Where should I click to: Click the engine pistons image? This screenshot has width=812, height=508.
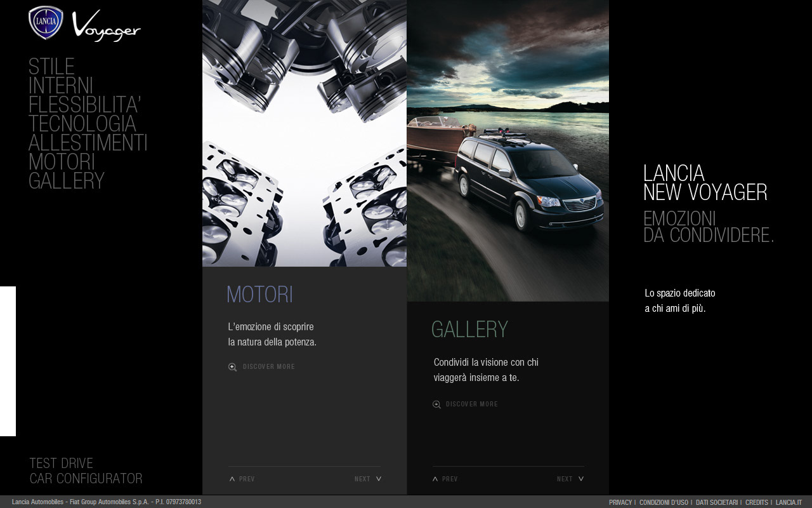[x=304, y=133]
